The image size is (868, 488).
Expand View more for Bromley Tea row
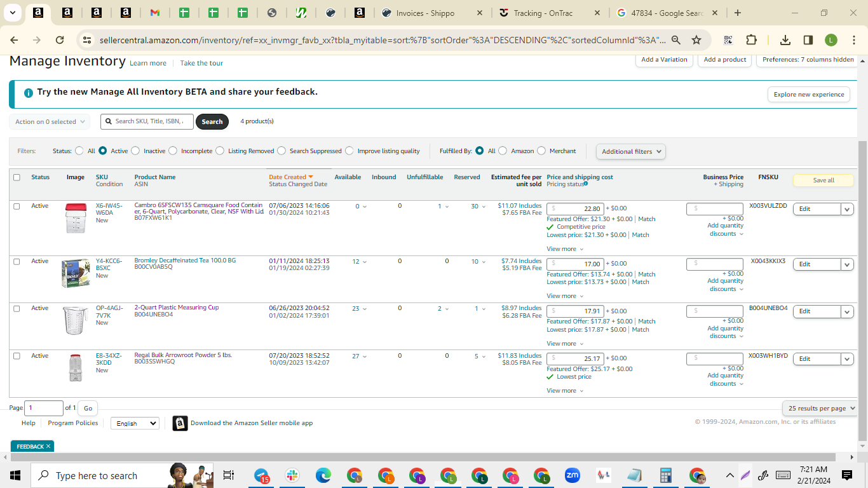pyautogui.click(x=565, y=296)
